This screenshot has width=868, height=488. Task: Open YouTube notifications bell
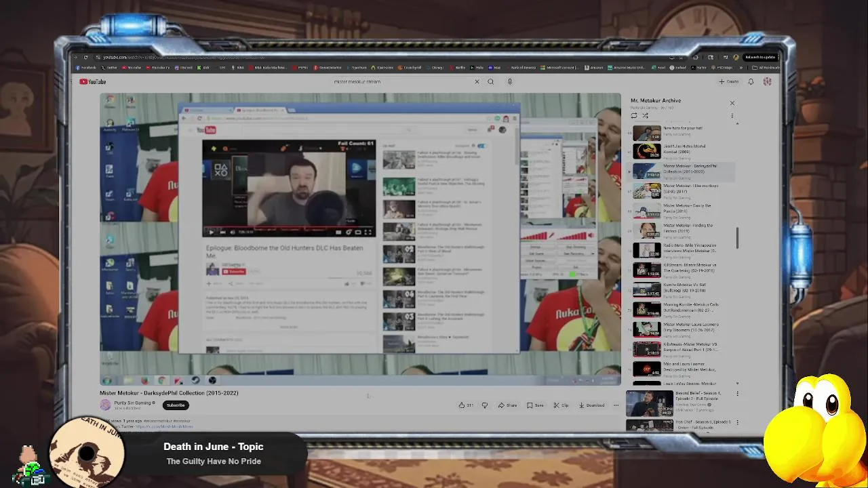[751, 81]
